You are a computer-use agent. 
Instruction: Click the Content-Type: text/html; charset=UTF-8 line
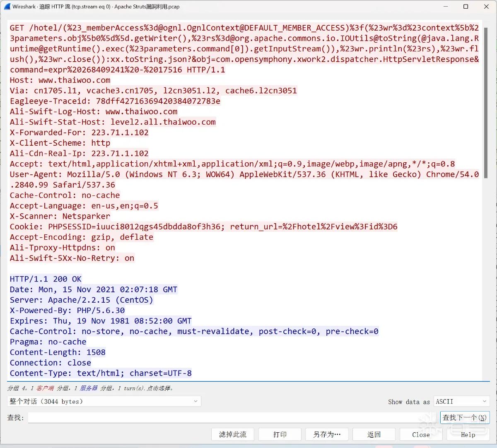101,373
